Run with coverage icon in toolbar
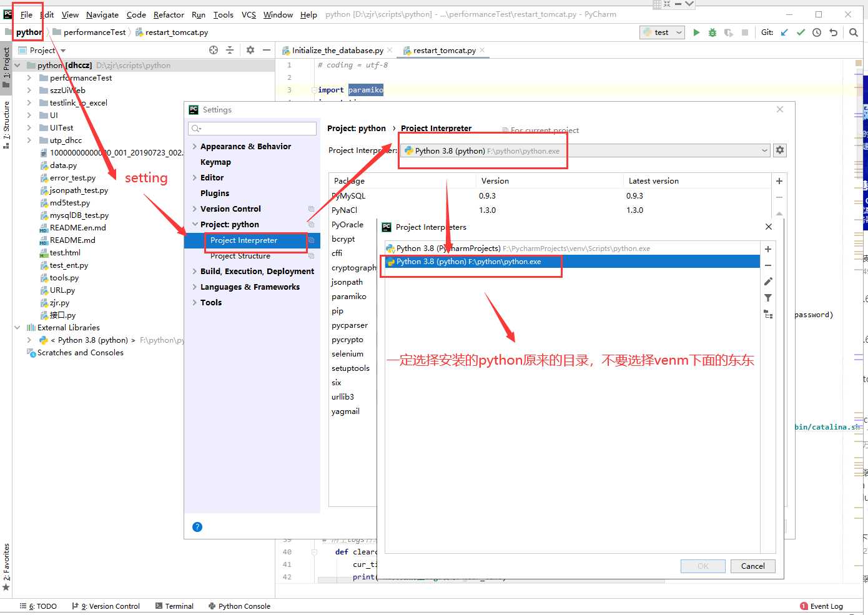Image resolution: width=868 pixels, height=615 pixels. tap(729, 32)
